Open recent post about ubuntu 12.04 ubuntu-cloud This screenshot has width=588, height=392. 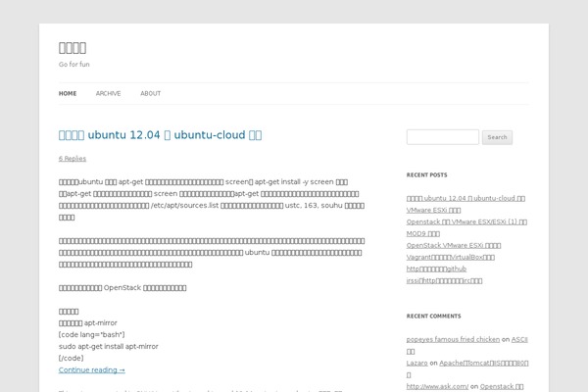pyautogui.click(x=465, y=198)
